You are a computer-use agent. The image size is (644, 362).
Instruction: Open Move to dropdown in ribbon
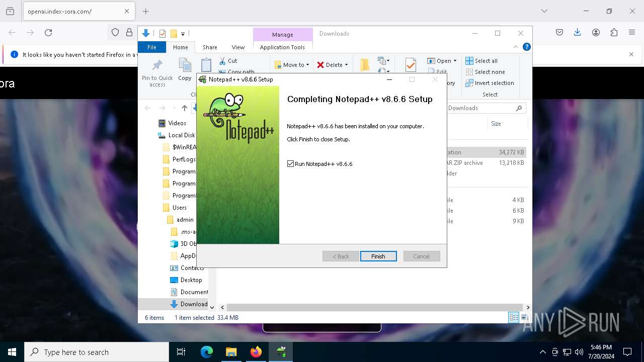tap(292, 65)
